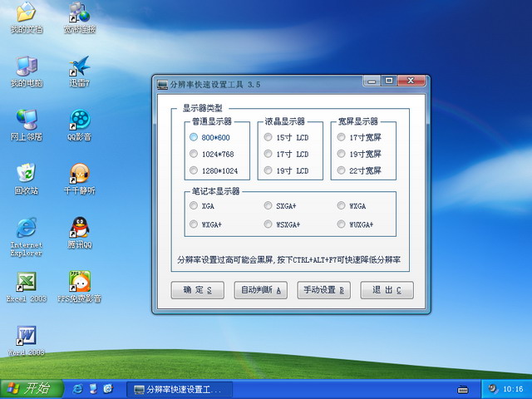Image resolution: width=532 pixels, height=399 pixels.
Task: Click the 分辨率快速设置工具 taskbar item
Action: tap(178, 389)
